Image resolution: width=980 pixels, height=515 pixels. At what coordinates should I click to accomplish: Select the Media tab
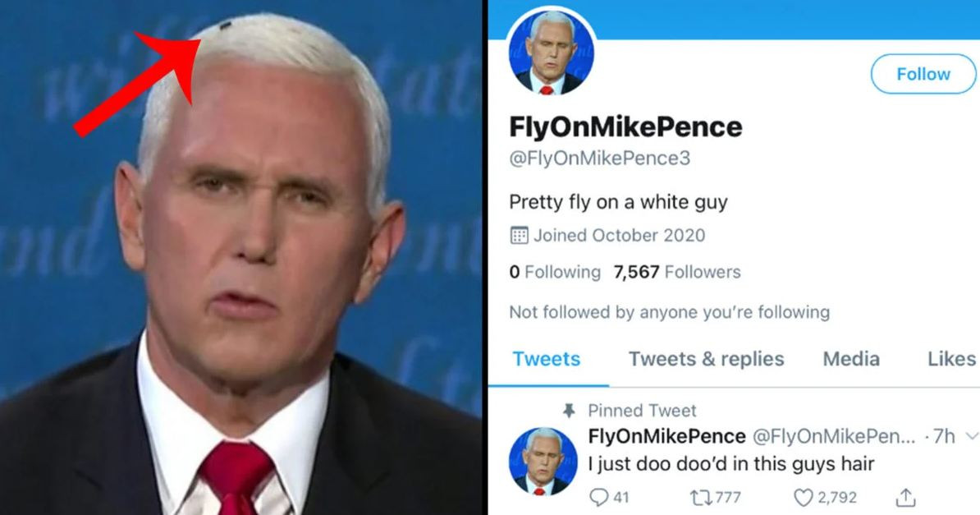851,359
